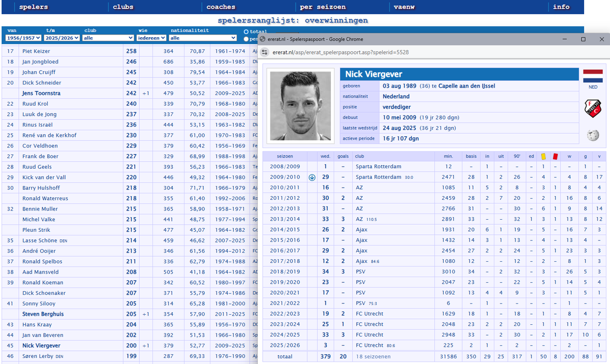Click the globe favicon in popup title bar
This screenshot has height=364, width=610.
[263, 39]
